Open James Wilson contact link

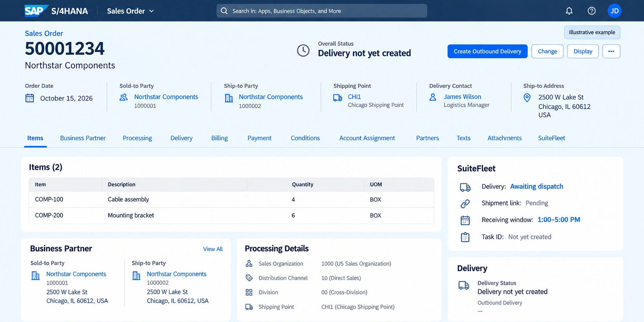(x=462, y=97)
